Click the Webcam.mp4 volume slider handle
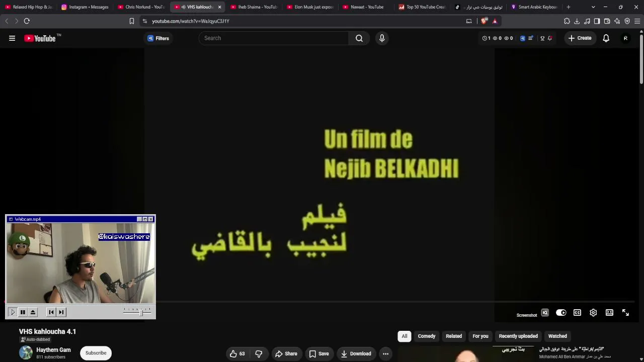 [141, 313]
